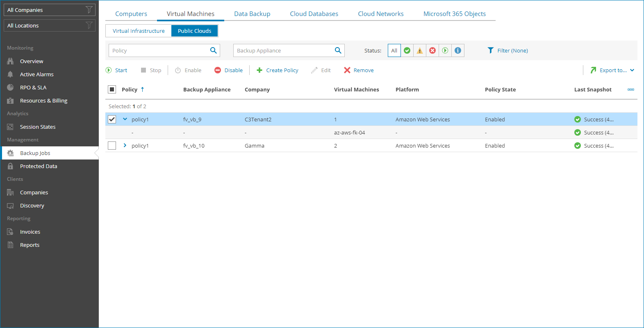Click the Resources & Billing icon

[10, 100]
